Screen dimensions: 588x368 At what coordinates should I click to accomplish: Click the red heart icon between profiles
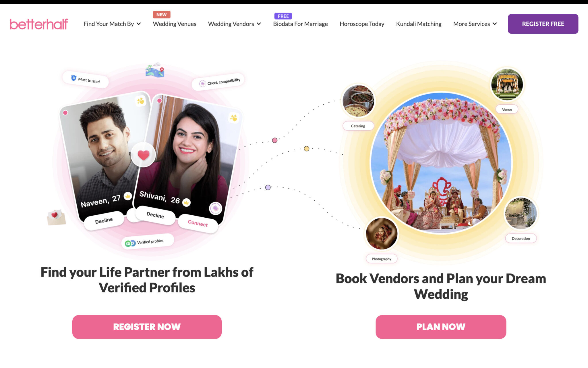(143, 155)
